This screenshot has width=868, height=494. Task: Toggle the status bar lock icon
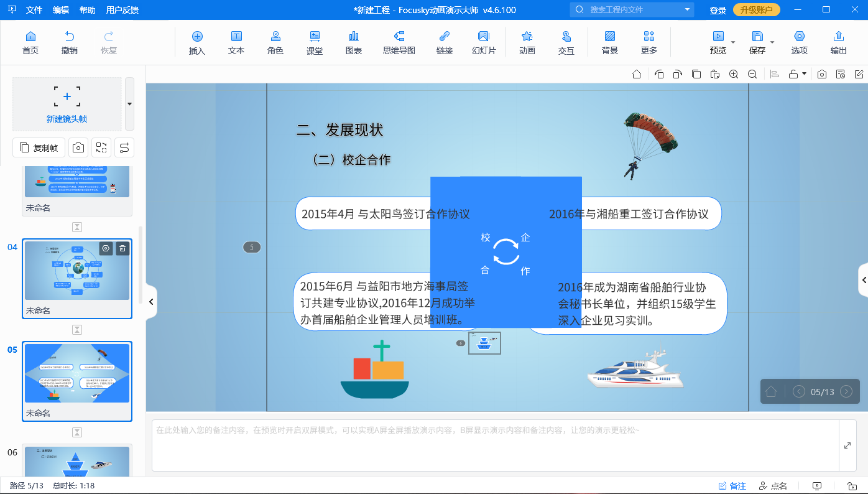tap(852, 486)
